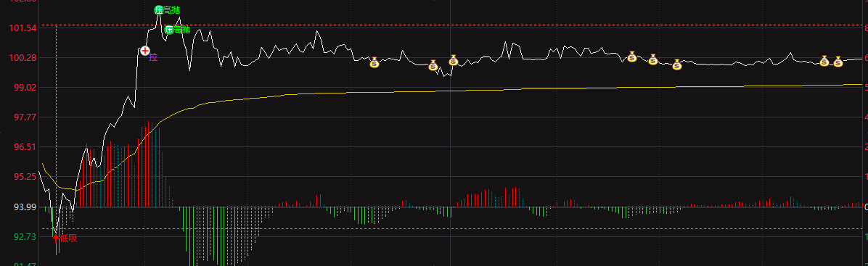Viewport: 868px width, 266px height.
Task: Click the 95.25 price axis label
Action: click(x=25, y=176)
